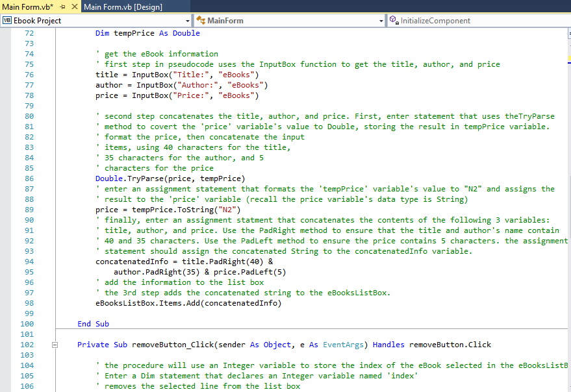This screenshot has height=392, width=571.
Task: Open the Ebook Project dropdown arrow
Action: [x=187, y=21]
